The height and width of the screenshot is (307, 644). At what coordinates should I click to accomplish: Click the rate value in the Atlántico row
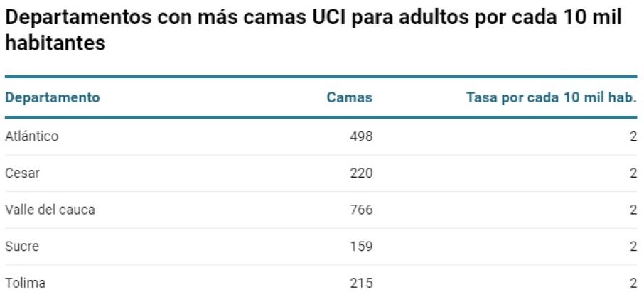click(633, 136)
